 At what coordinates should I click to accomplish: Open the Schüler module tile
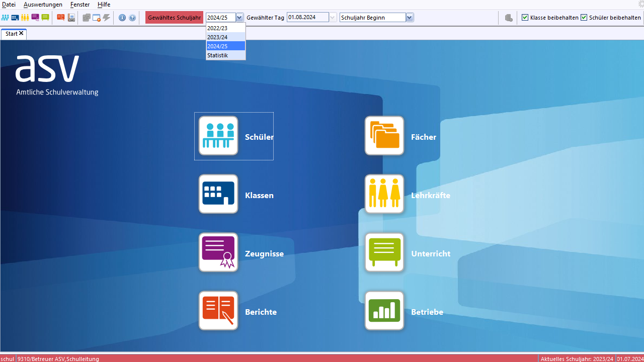coord(218,136)
